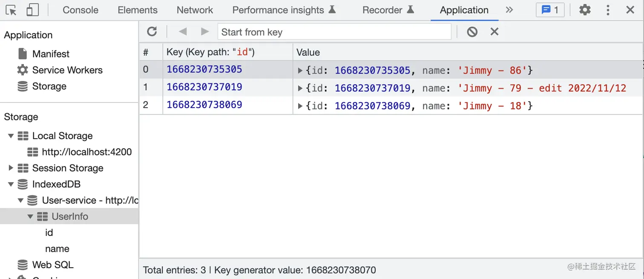Open the Manifest item

(51, 54)
